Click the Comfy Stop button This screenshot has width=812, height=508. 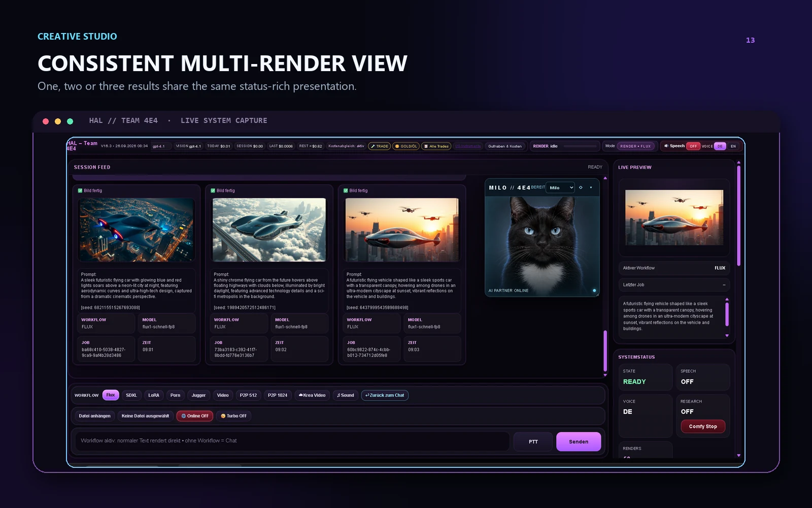[x=703, y=427]
